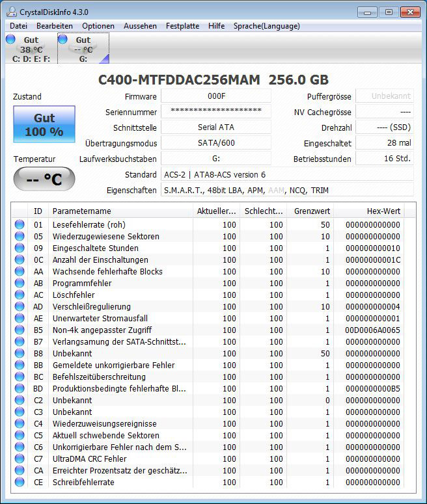This screenshot has width=427, height=504.
Task: Click hex value 0000000000B5
Action: (x=372, y=389)
